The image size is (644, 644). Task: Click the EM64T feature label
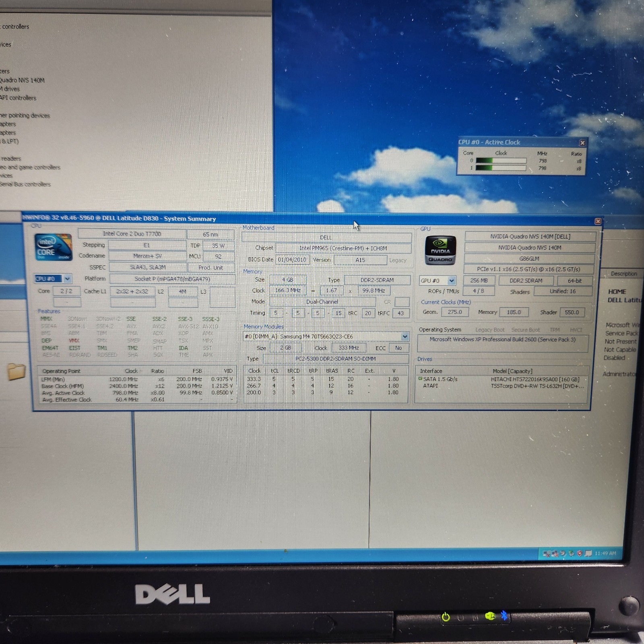point(50,348)
